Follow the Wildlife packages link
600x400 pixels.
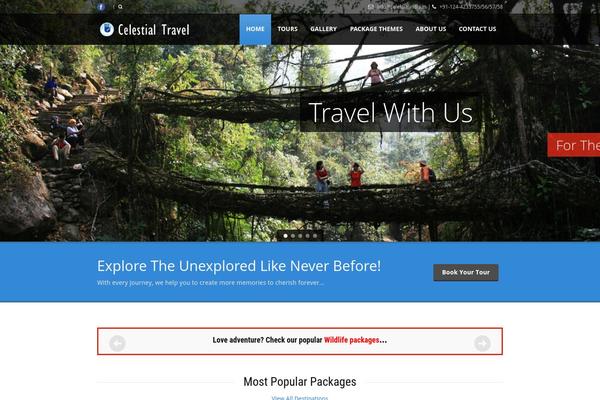point(351,340)
